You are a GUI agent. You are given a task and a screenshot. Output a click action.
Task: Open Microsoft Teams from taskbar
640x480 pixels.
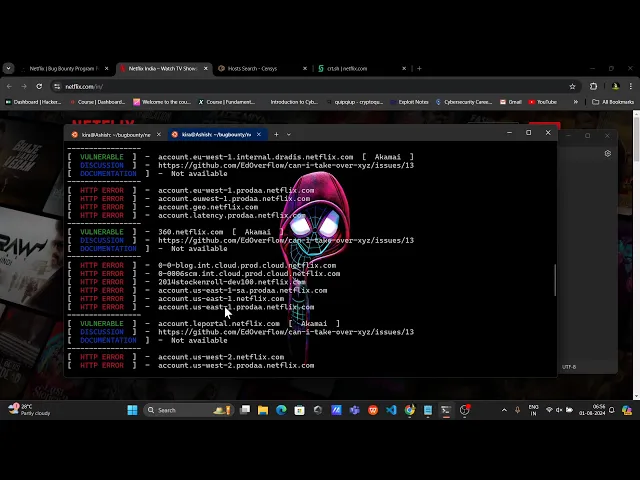pos(355,410)
